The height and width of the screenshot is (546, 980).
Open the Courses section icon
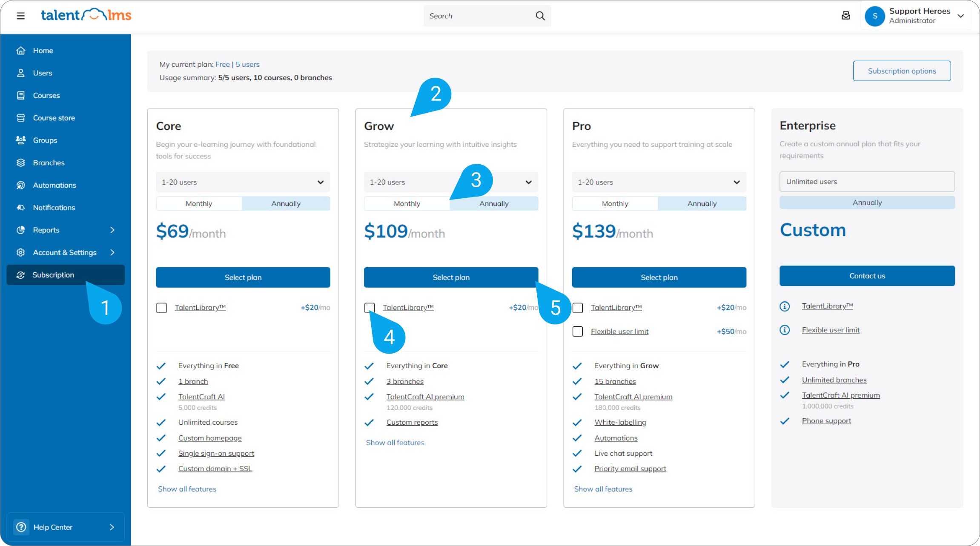(x=21, y=95)
